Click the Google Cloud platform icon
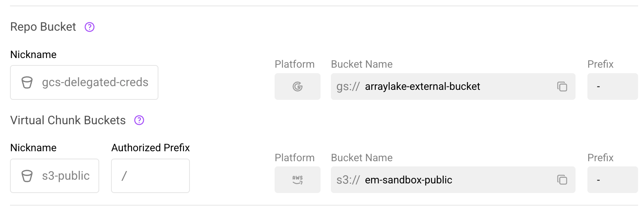Image resolution: width=644 pixels, height=210 pixels. [297, 87]
